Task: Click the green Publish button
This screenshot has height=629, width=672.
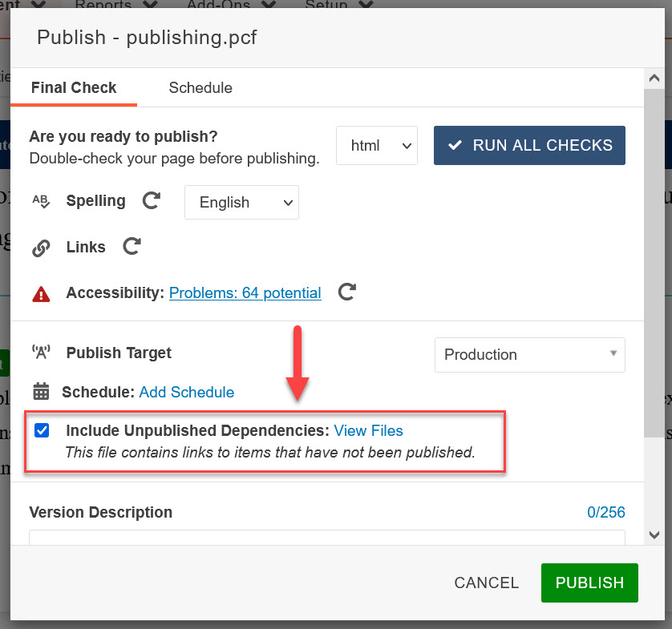Action: point(589,583)
